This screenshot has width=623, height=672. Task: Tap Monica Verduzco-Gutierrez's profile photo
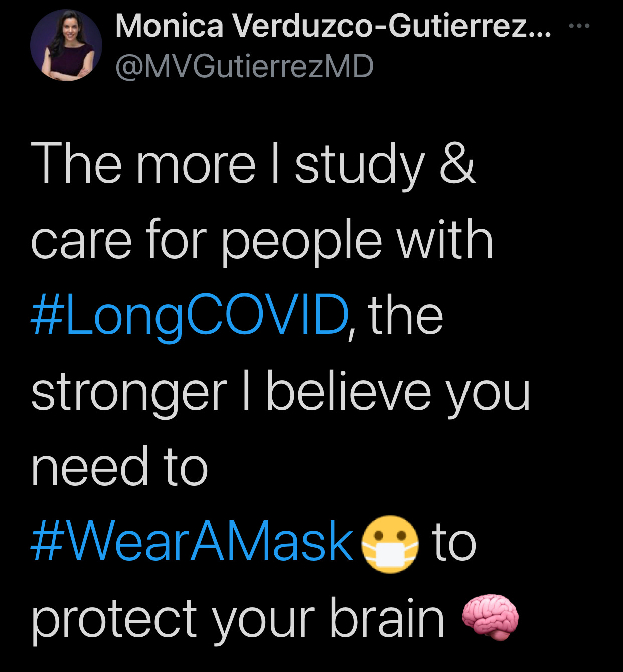66,45
